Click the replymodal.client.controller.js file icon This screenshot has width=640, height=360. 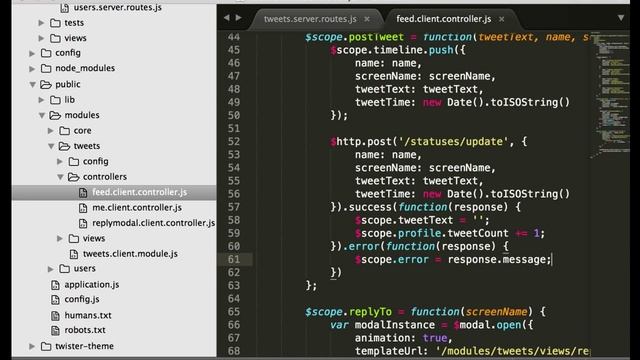(x=83, y=224)
